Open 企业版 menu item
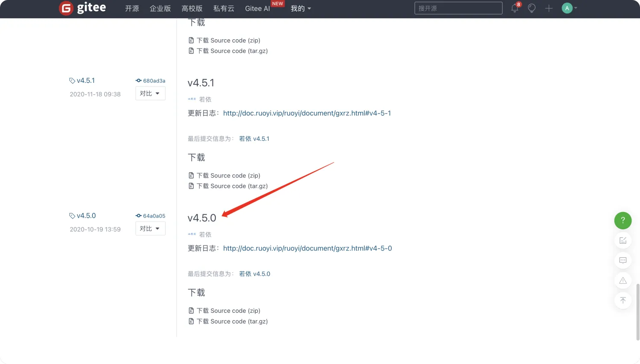The height and width of the screenshot is (364, 640). (x=160, y=9)
